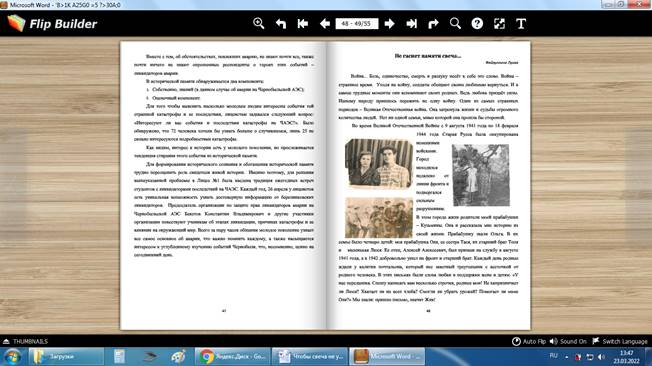Image resolution: width=652 pixels, height=366 pixels.
Task: Click the page number field 48 - 49/55
Action: [x=356, y=24]
